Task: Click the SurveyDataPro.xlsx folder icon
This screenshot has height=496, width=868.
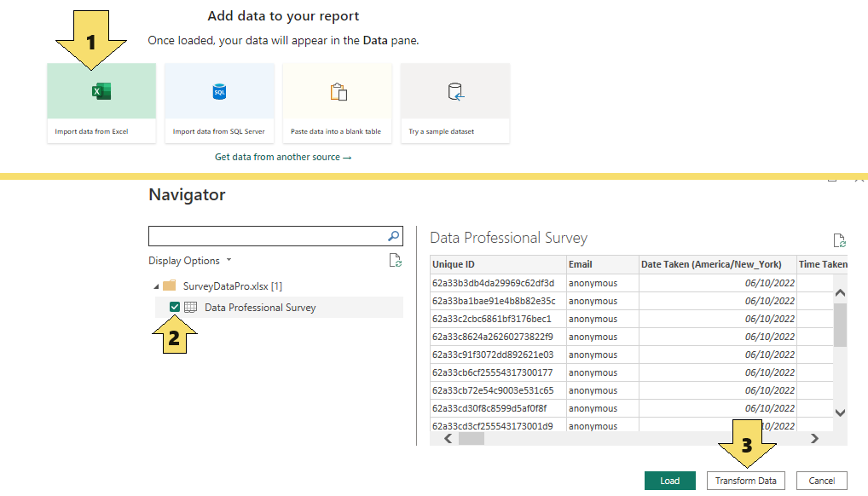Action: pyautogui.click(x=170, y=285)
